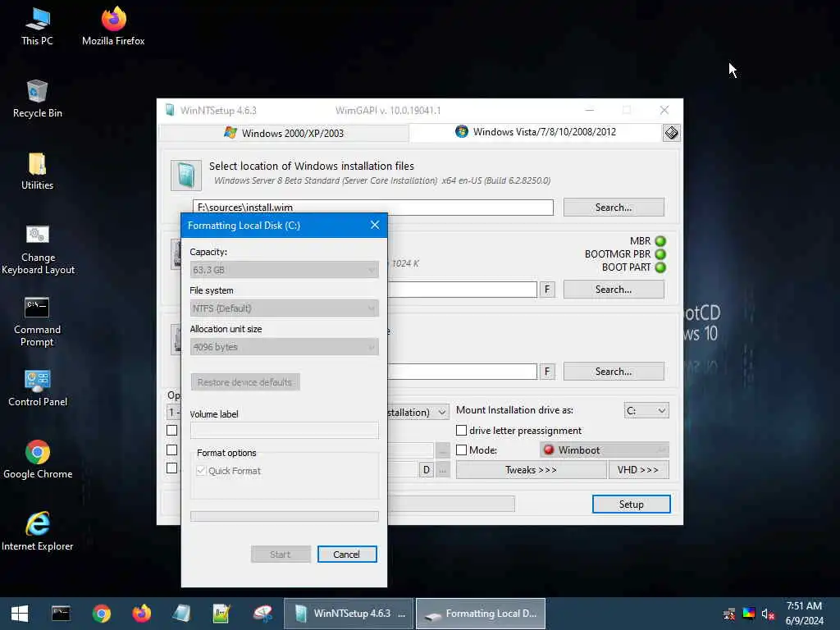Screen dimensions: 840x630
Task: Open Chrome from the taskbar
Action: click(x=101, y=614)
